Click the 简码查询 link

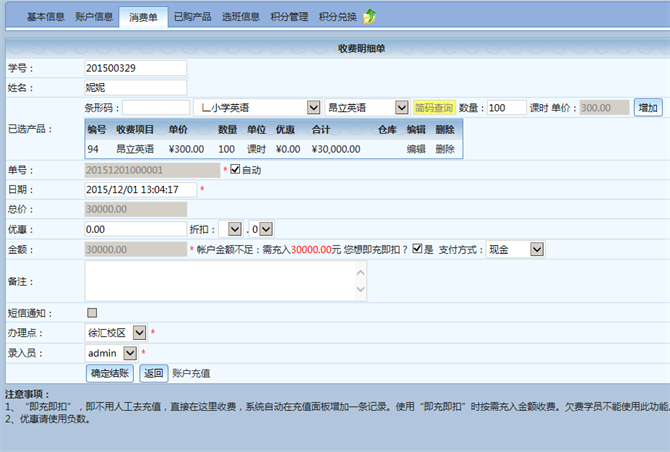pos(434,108)
